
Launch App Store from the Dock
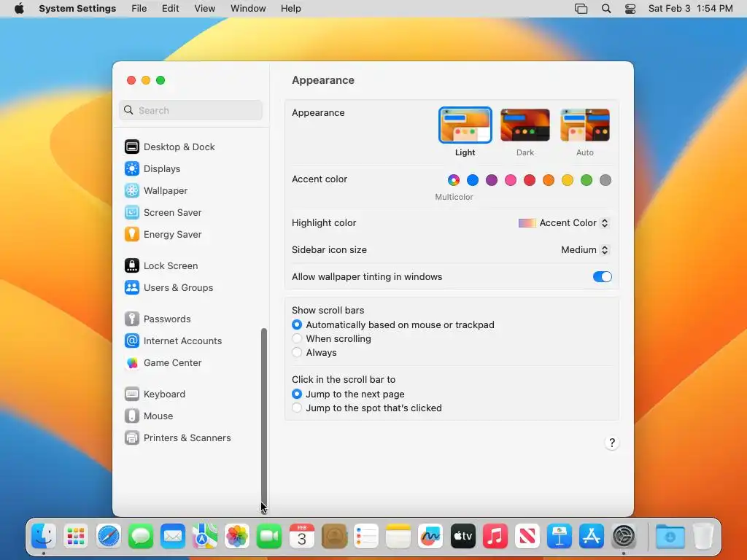(591, 536)
